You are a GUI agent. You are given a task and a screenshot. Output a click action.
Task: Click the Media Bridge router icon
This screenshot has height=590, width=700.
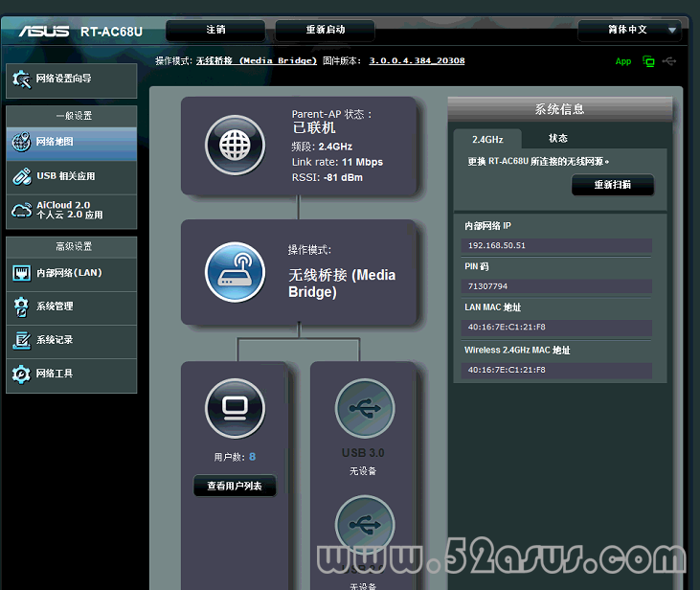(x=235, y=272)
